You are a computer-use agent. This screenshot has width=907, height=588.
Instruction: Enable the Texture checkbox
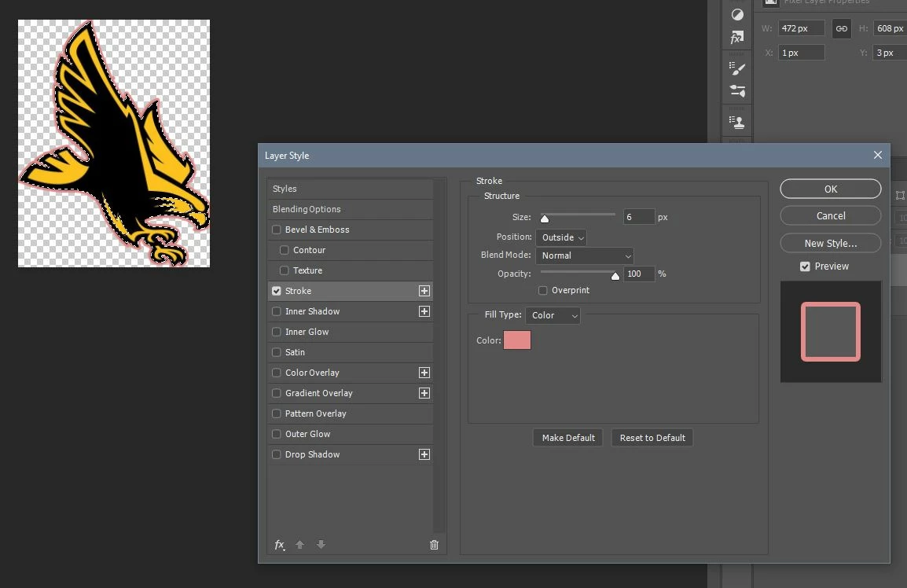point(284,270)
